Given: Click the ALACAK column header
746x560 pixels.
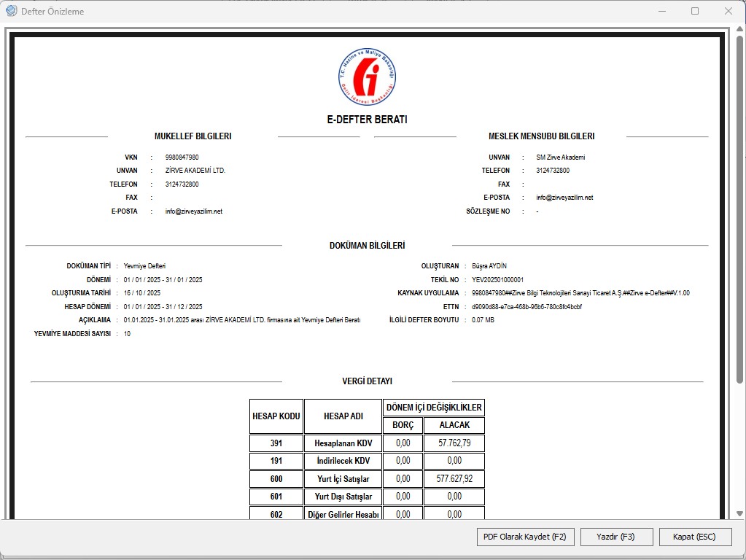Looking at the screenshot, I should pos(454,425).
